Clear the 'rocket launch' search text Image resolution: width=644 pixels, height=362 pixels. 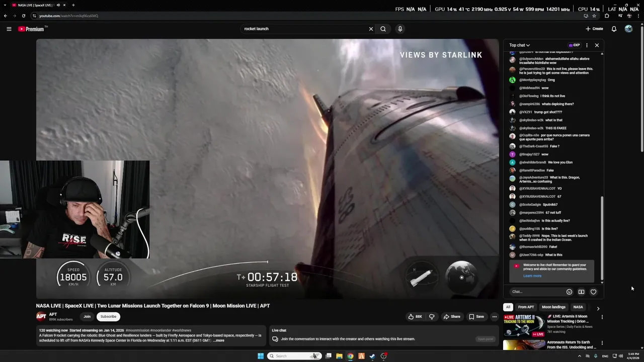pyautogui.click(x=371, y=29)
